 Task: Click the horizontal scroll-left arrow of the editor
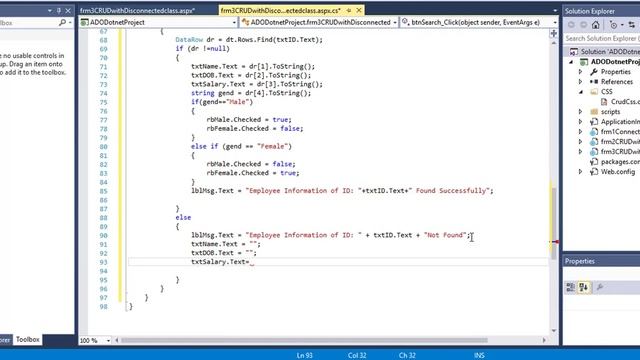[x=117, y=340]
